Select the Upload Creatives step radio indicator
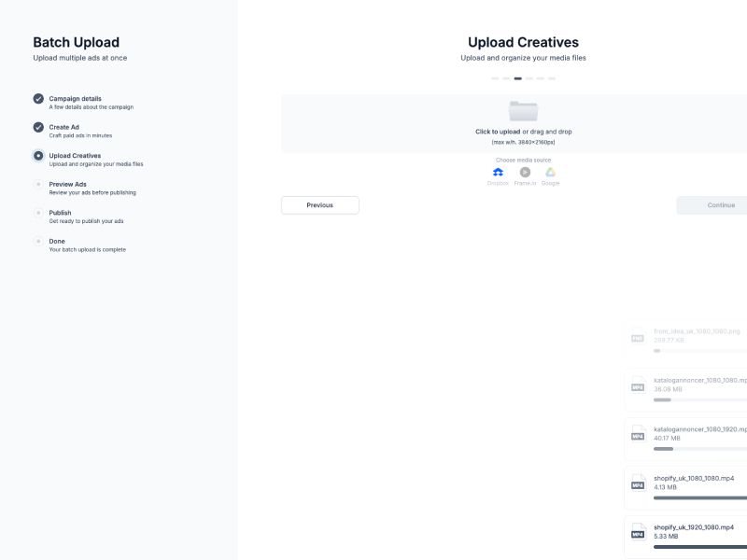747x560 pixels. [x=37, y=156]
